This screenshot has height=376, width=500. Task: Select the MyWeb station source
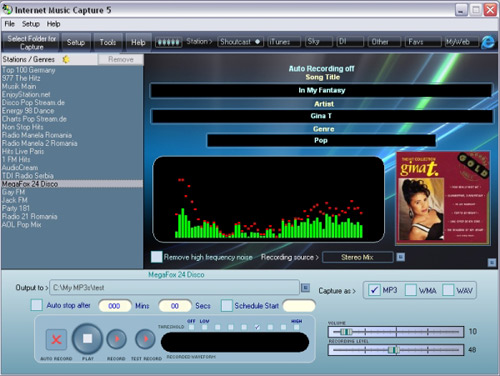[462, 42]
